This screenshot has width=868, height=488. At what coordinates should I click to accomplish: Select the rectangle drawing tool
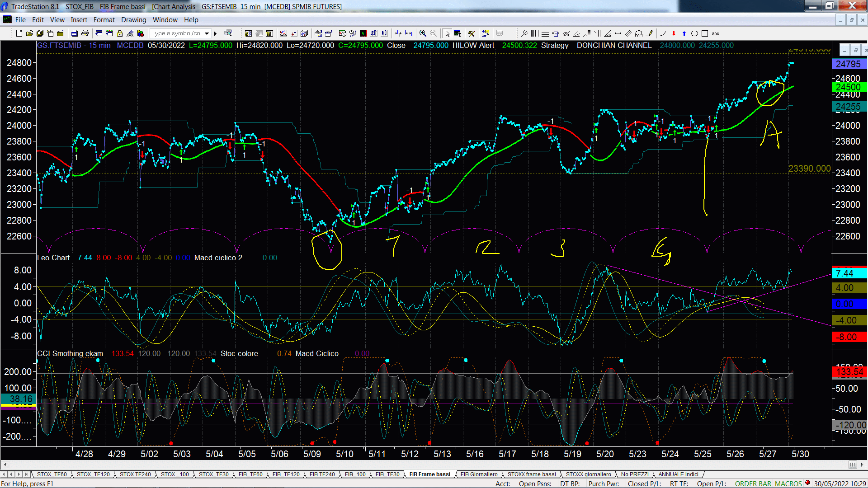(705, 33)
